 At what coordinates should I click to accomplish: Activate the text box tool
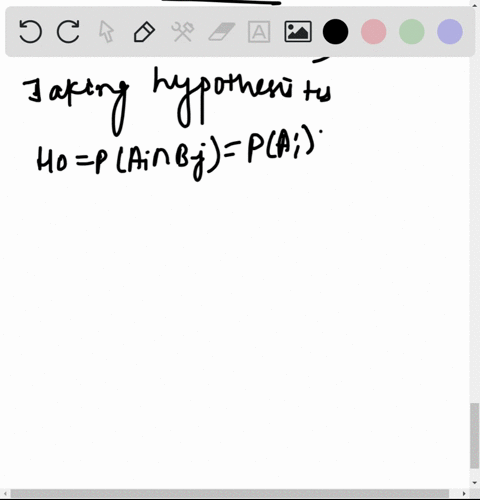[x=259, y=32]
